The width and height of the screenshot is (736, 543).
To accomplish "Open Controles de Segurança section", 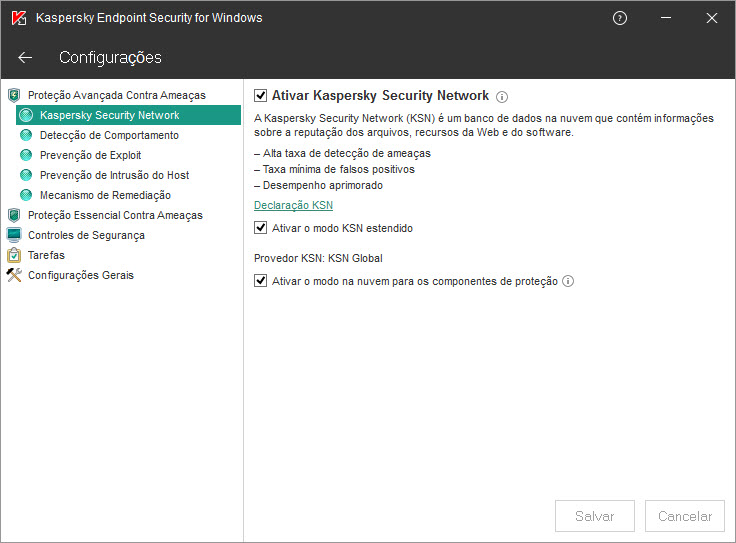I will (x=86, y=235).
